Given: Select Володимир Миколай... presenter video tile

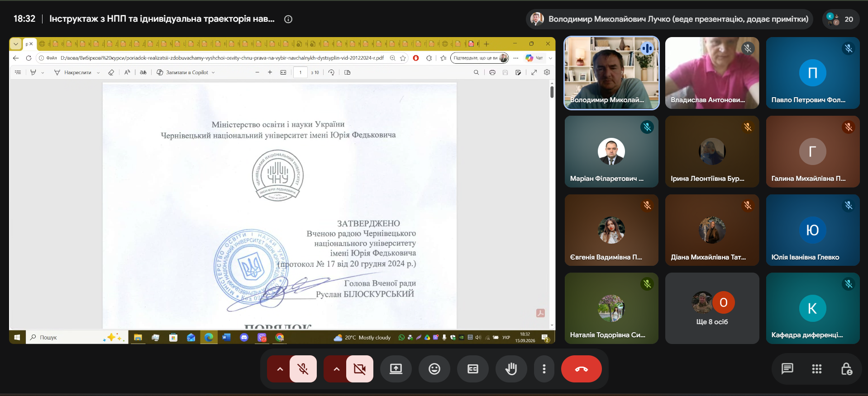Looking at the screenshot, I should point(611,73).
